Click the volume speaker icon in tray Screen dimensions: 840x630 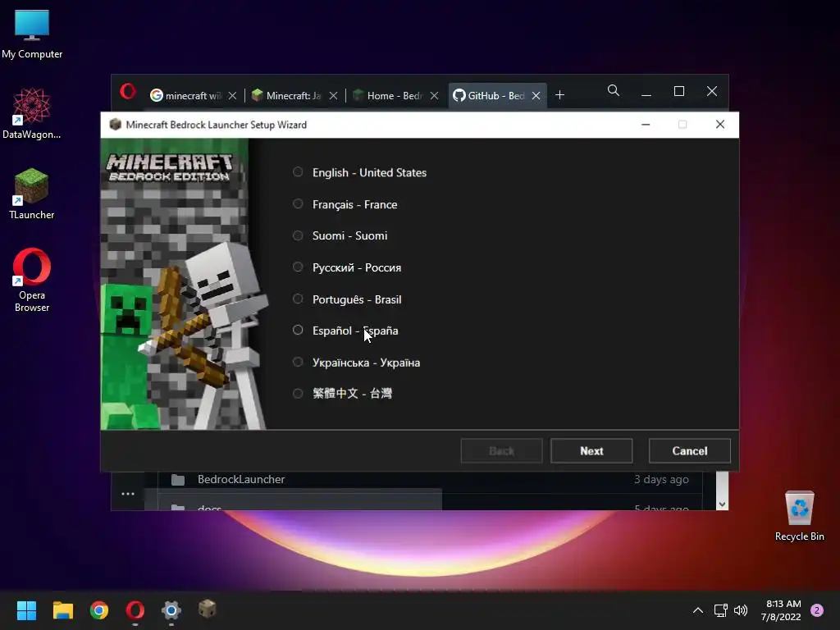(x=741, y=610)
